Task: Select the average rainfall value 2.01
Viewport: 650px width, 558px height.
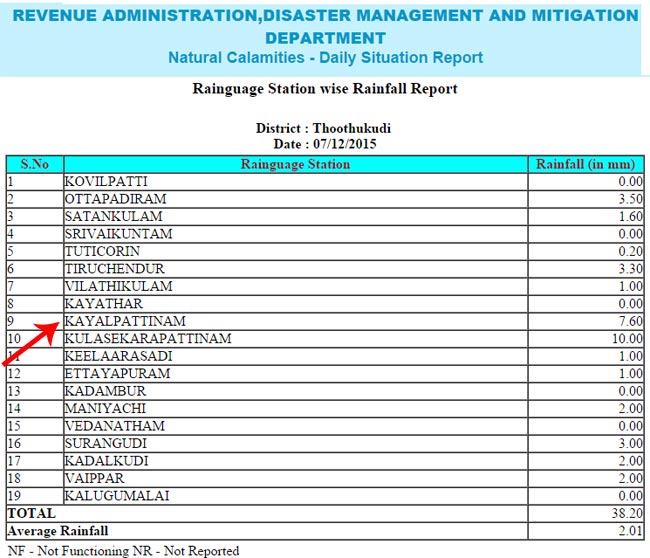Action: click(x=631, y=531)
